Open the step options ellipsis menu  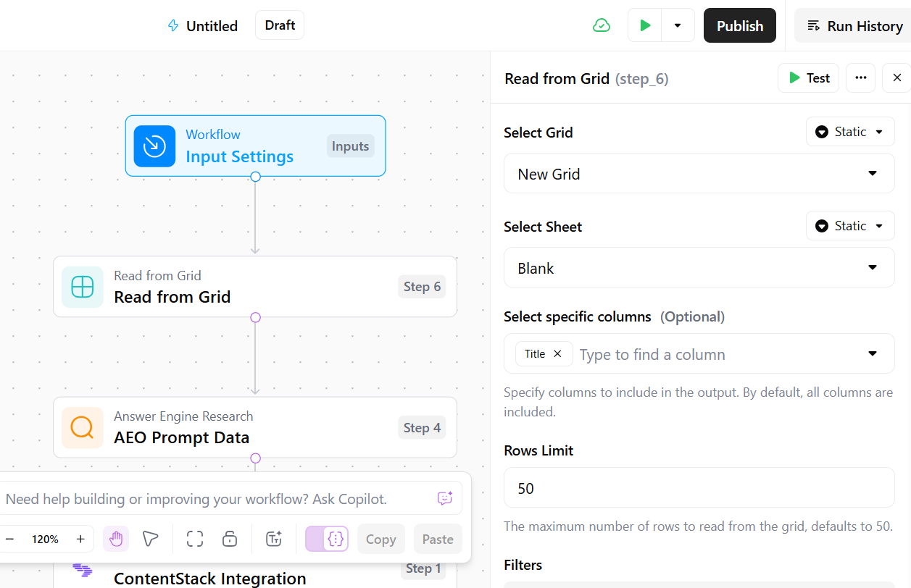[x=860, y=77]
